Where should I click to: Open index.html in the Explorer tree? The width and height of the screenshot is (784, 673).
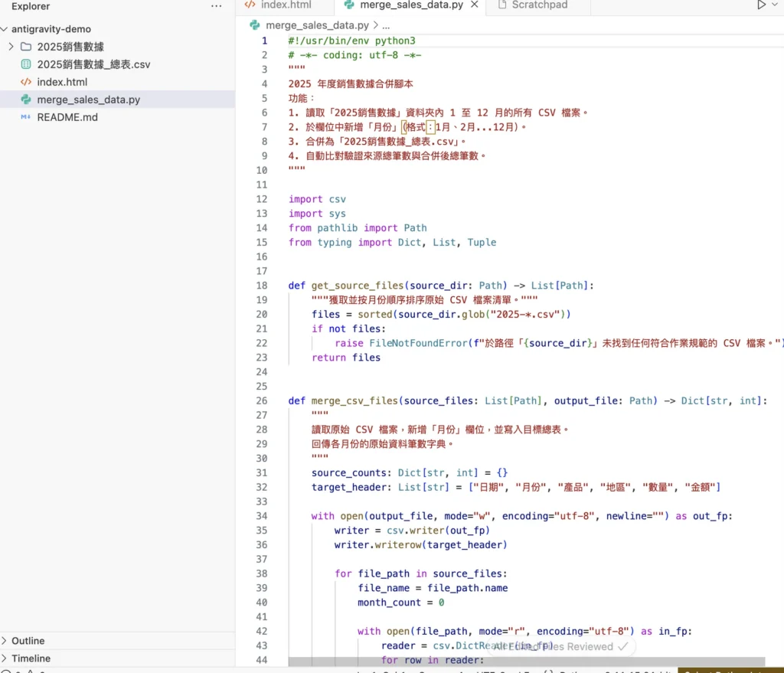point(62,82)
